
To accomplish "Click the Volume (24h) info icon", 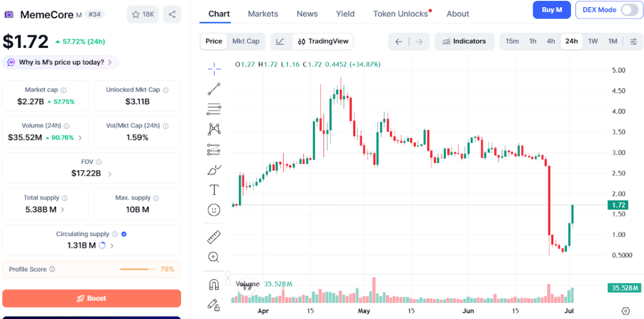I will point(67,126).
